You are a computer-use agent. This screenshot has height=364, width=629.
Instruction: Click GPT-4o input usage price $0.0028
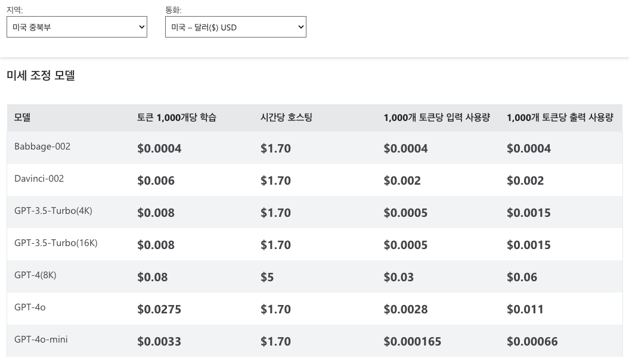click(405, 309)
